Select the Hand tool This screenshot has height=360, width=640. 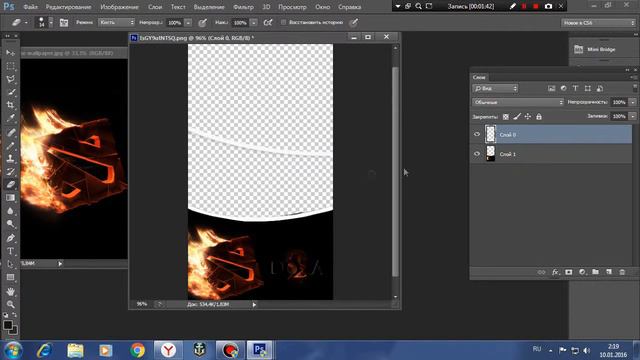11,291
